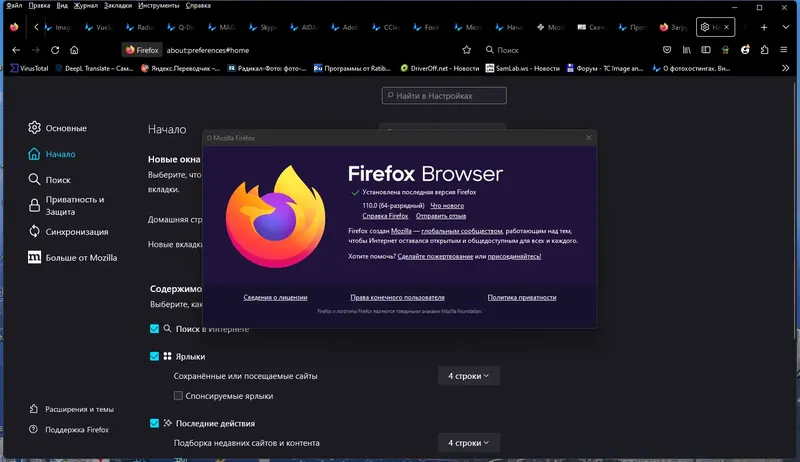Click the scroll tabs left arrow

tap(36, 27)
